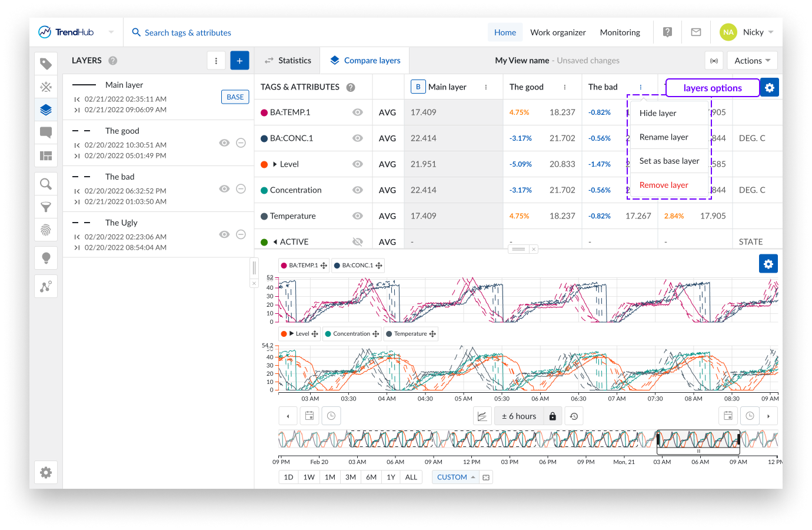
Task: Switch to the Statistics tab
Action: click(x=288, y=61)
